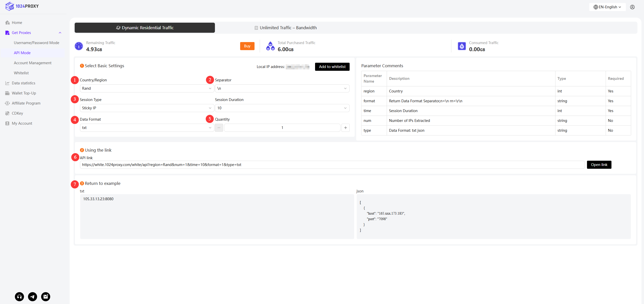
Task: Go to Wallet Top-Up page
Action: [24, 93]
